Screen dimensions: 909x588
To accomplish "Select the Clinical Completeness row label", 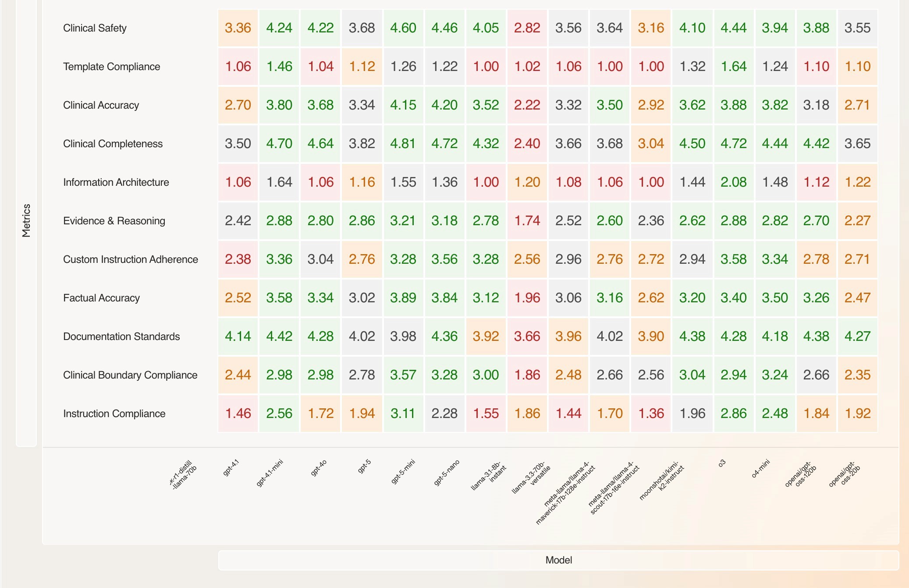I will [x=113, y=144].
